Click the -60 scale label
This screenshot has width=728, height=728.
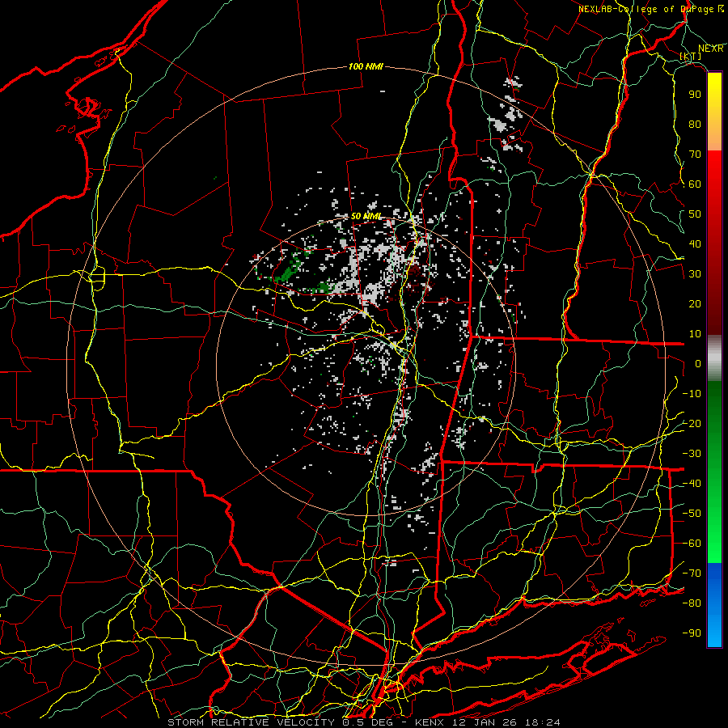click(692, 544)
